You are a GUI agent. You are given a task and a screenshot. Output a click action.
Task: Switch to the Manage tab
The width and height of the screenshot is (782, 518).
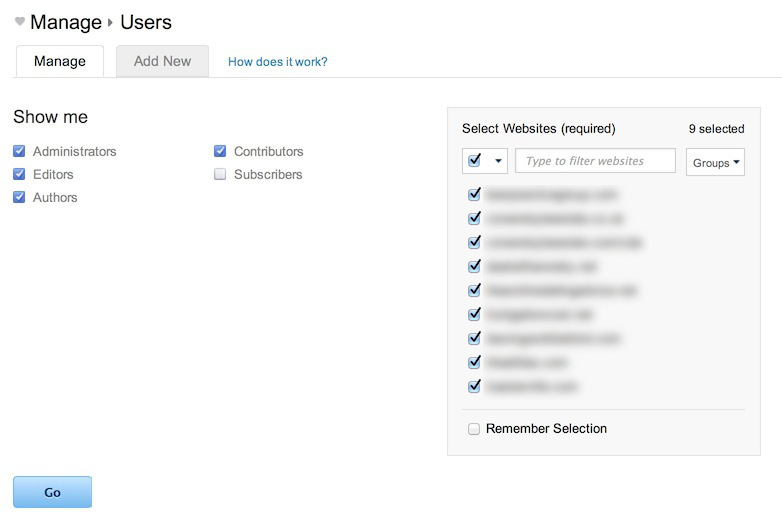click(60, 61)
